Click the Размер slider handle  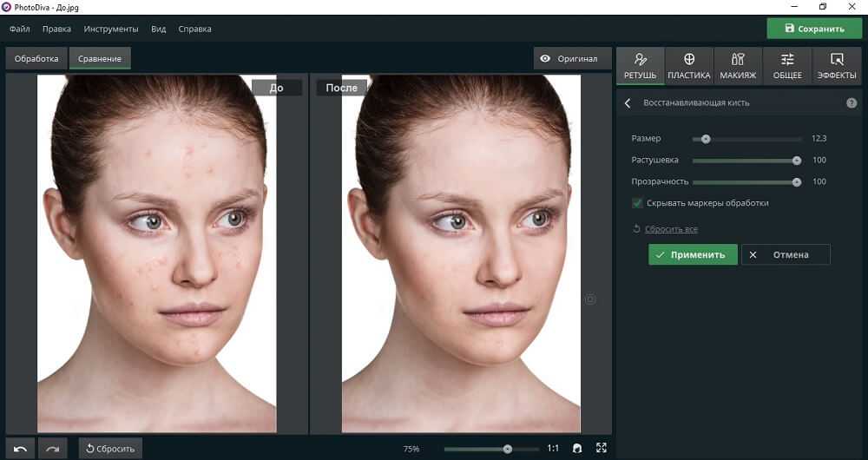706,139
